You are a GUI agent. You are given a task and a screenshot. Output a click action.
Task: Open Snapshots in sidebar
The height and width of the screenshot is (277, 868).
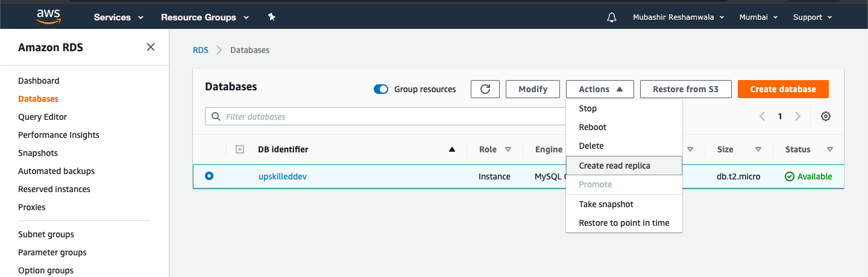pyautogui.click(x=38, y=153)
